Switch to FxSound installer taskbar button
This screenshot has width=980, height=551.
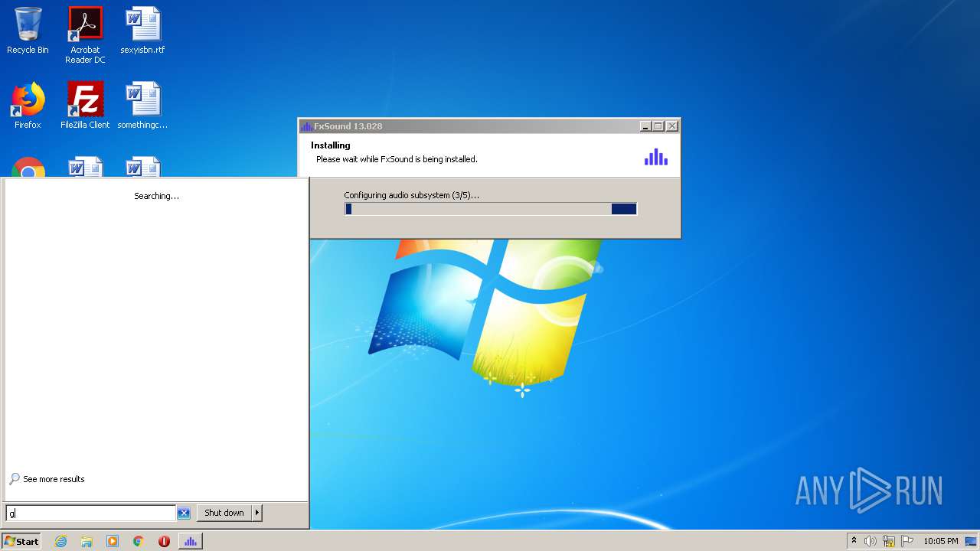191,541
